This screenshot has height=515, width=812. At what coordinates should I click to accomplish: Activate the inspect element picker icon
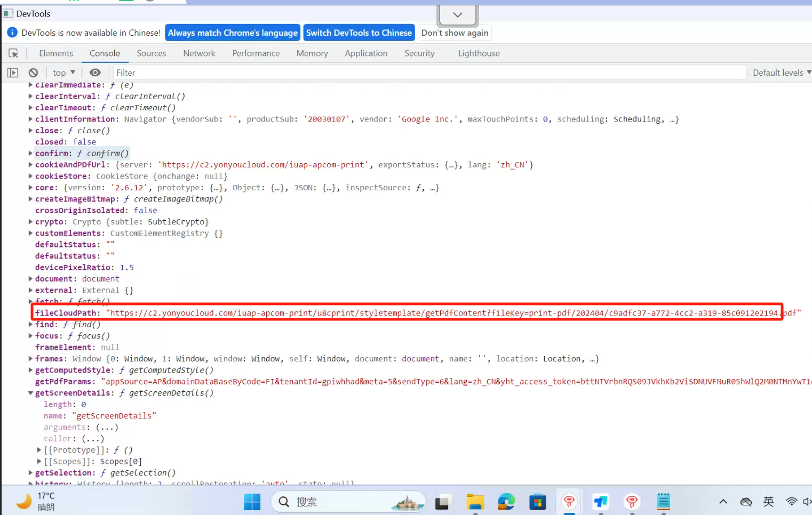(13, 53)
